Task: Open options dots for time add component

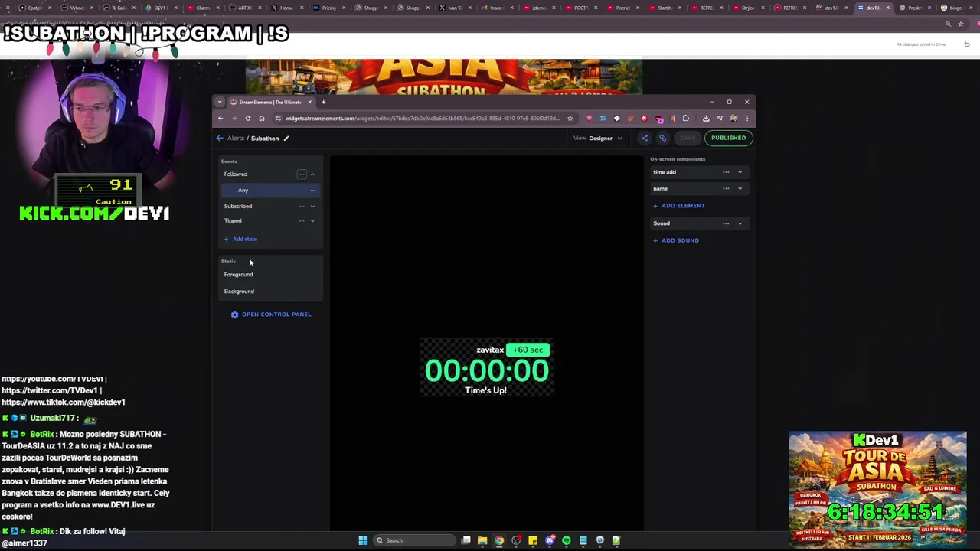Action: click(x=726, y=173)
